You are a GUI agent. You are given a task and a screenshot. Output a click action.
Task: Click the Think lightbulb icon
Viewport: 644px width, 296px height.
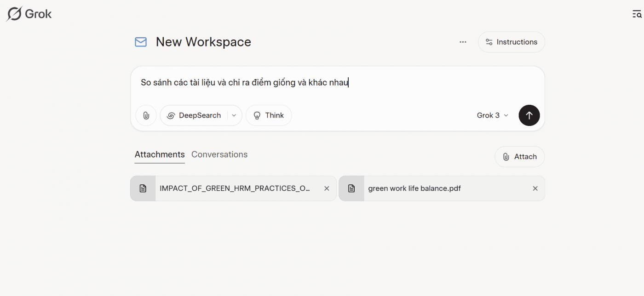point(257,115)
